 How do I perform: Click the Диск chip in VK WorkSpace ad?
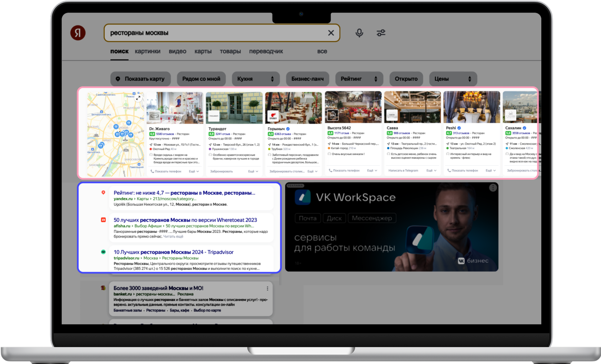pyautogui.click(x=334, y=218)
